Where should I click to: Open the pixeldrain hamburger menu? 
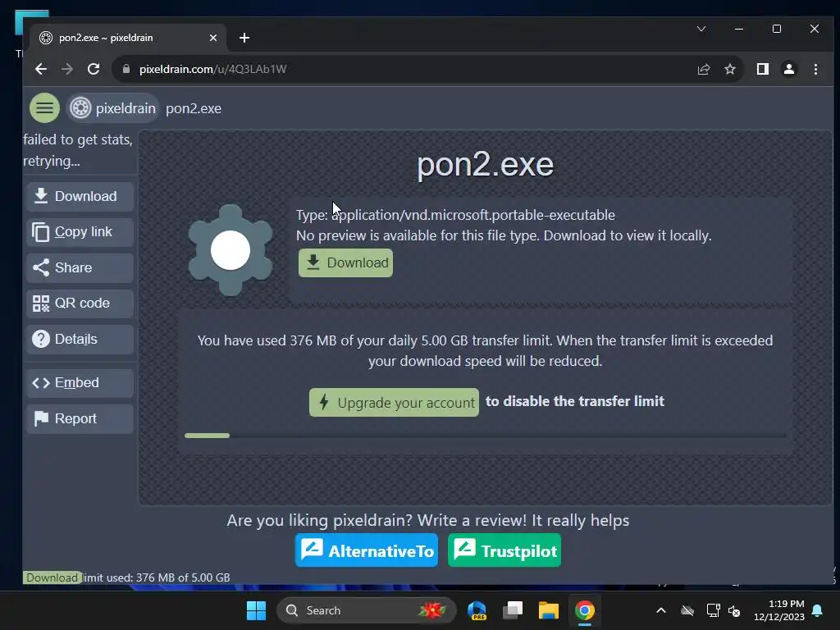point(44,108)
